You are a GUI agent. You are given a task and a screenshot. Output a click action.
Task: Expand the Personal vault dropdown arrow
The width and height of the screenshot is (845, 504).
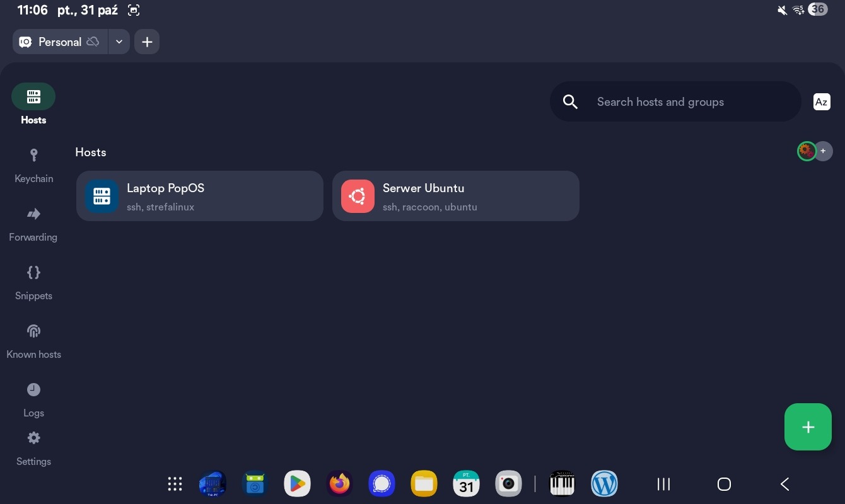pyautogui.click(x=119, y=42)
